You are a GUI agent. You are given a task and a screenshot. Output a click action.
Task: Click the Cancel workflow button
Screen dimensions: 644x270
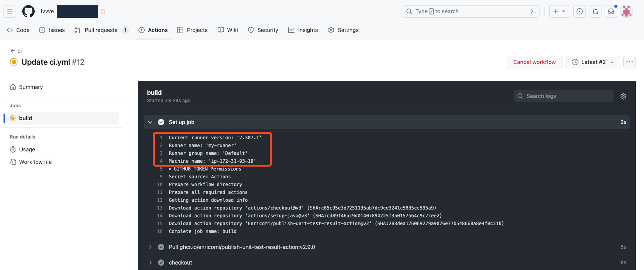tap(534, 62)
